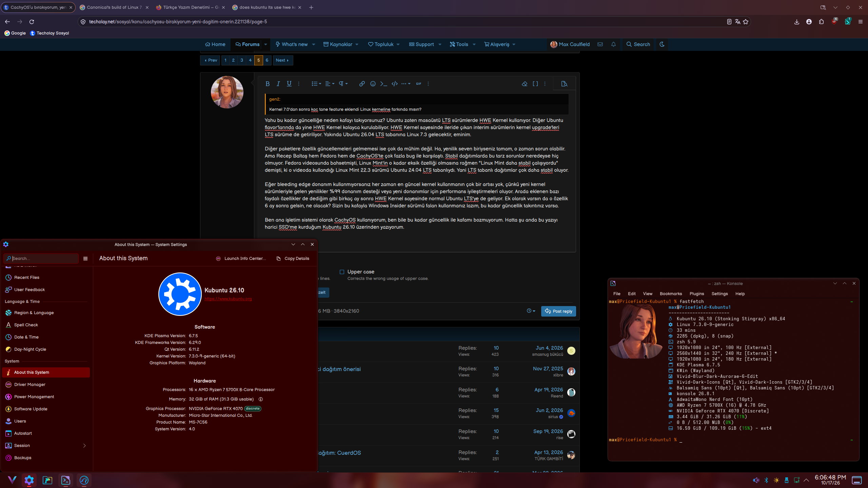Click the Copy Details button
868x488 pixels.
[293, 258]
